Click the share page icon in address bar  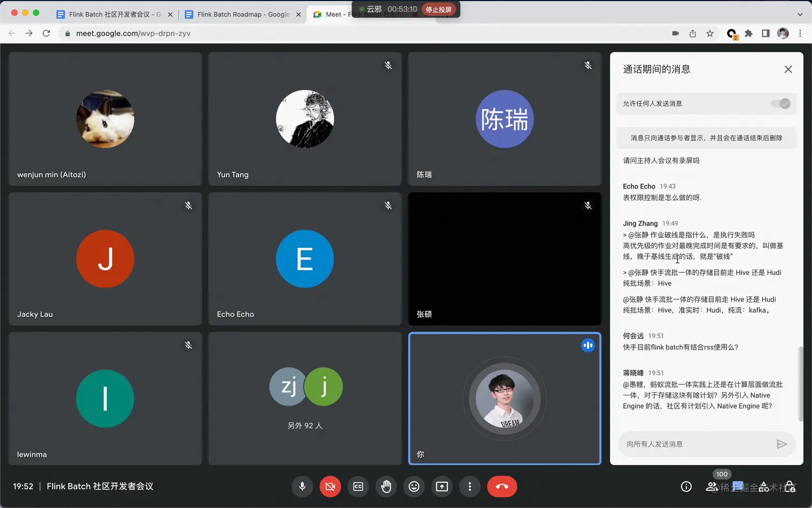click(693, 33)
